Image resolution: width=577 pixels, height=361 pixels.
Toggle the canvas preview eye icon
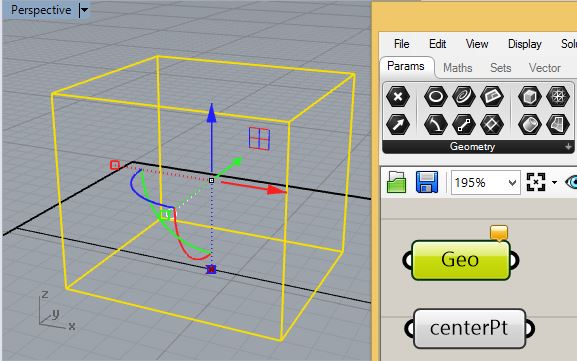point(571,182)
